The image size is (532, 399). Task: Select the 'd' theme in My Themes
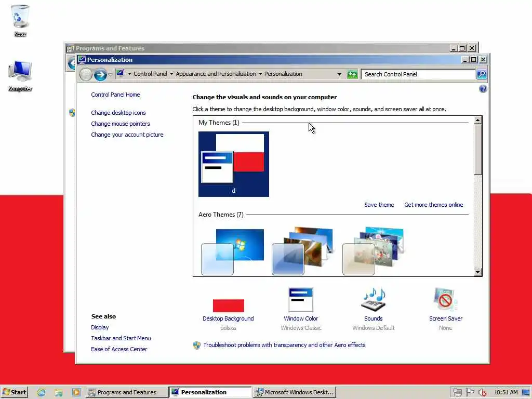[233, 164]
